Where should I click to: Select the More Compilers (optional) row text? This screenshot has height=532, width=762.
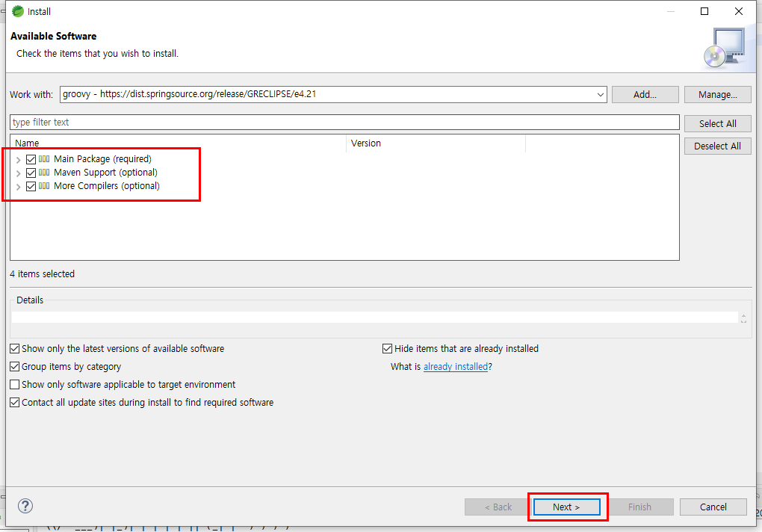click(x=106, y=186)
